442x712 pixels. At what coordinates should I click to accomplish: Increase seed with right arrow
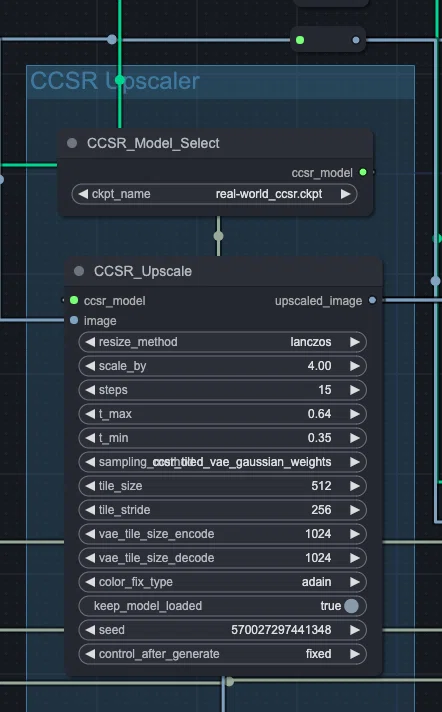(355, 630)
